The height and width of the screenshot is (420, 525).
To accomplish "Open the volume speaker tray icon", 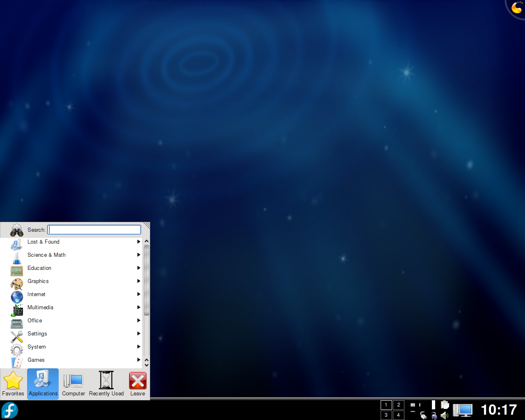I will tap(445, 415).
